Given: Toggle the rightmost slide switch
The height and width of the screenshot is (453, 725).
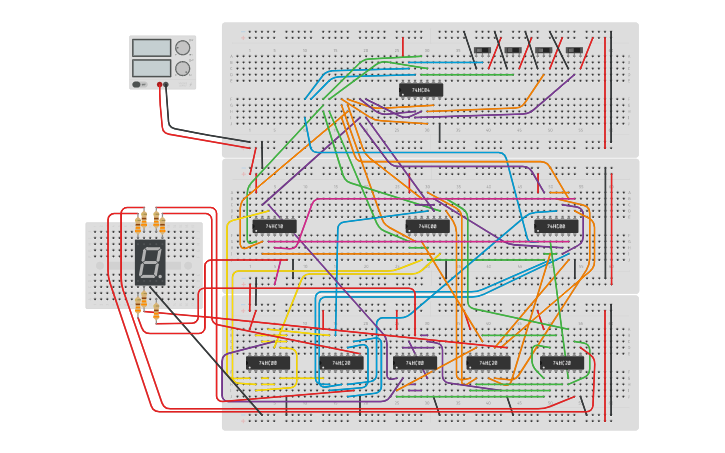Looking at the screenshot, I should (x=574, y=49).
